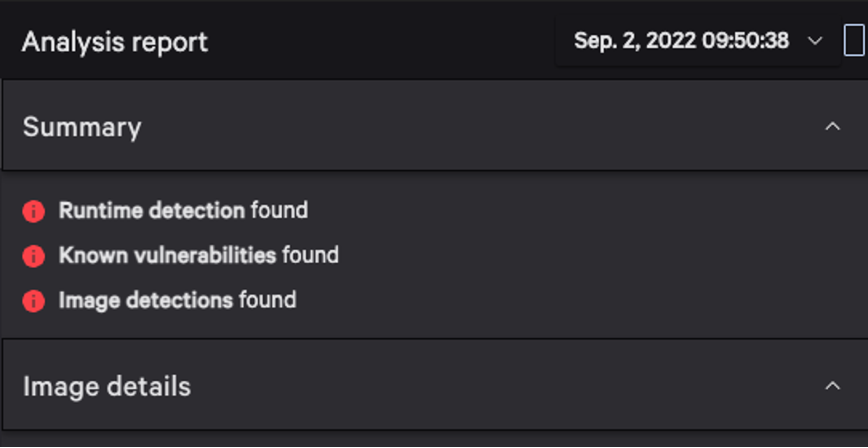The height and width of the screenshot is (448, 868).
Task: Open the Image detections link
Action: coord(146,300)
